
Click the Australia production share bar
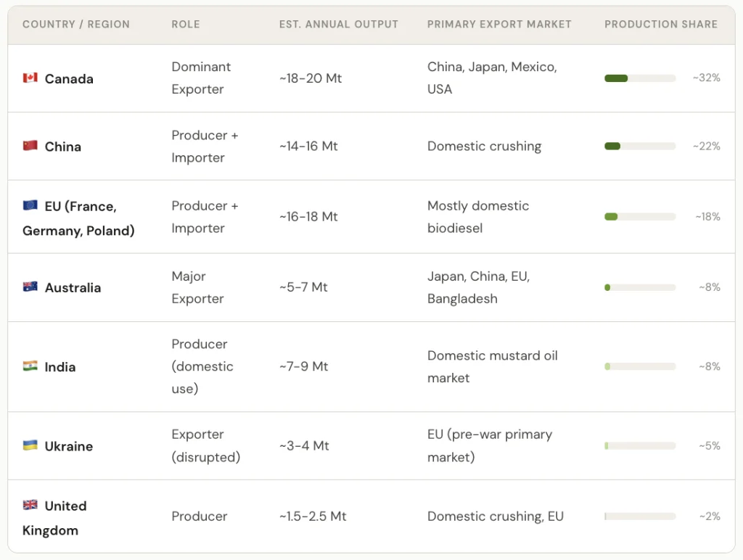tap(640, 287)
